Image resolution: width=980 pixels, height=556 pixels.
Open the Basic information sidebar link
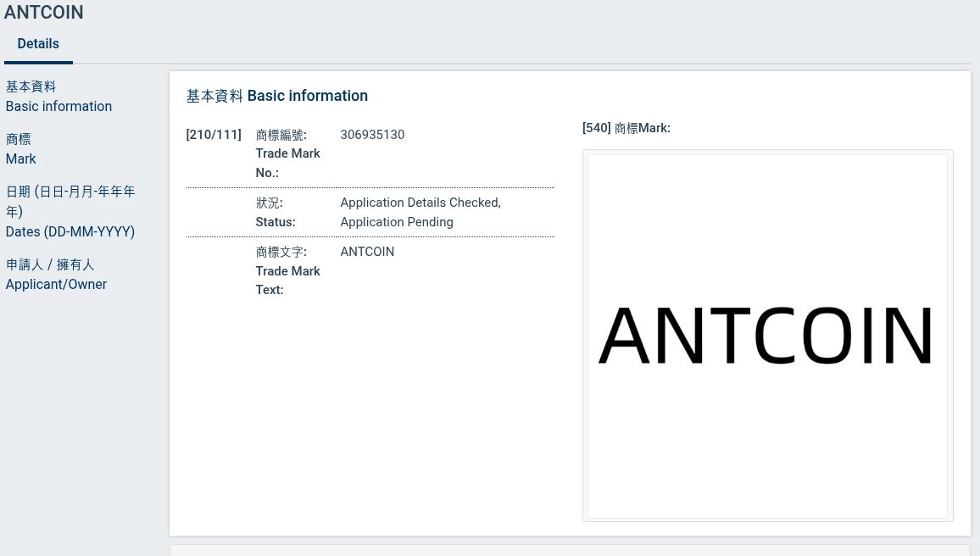[x=58, y=106]
